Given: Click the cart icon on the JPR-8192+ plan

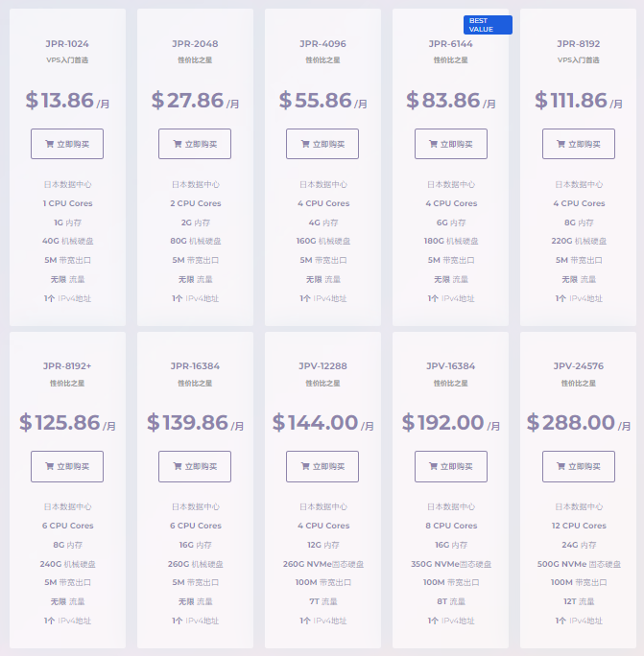Looking at the screenshot, I should (x=49, y=466).
